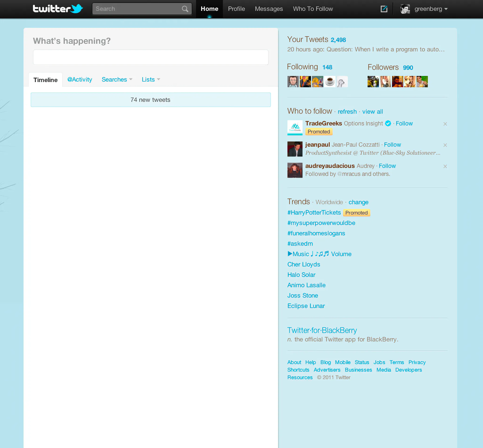
Task: Click the white dog Following avatar
Action: (342, 81)
